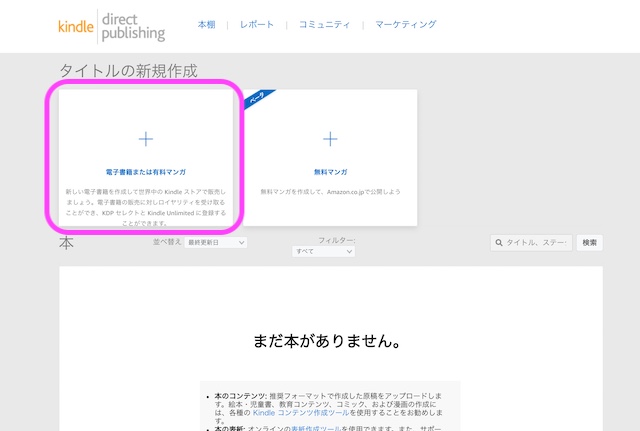
Task: Click the blue ベータ ribbon badge
Action: pyautogui.click(x=257, y=101)
